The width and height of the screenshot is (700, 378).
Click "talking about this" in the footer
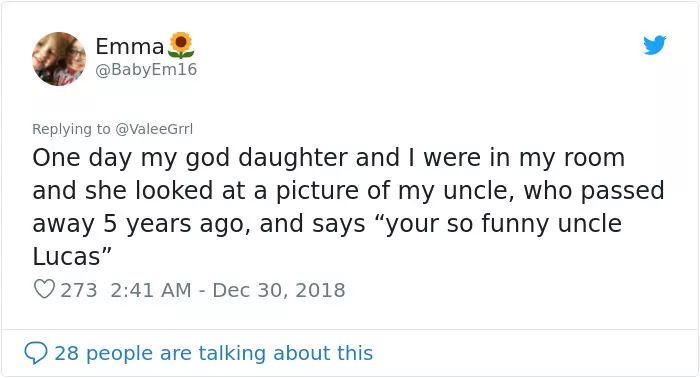coord(286,353)
